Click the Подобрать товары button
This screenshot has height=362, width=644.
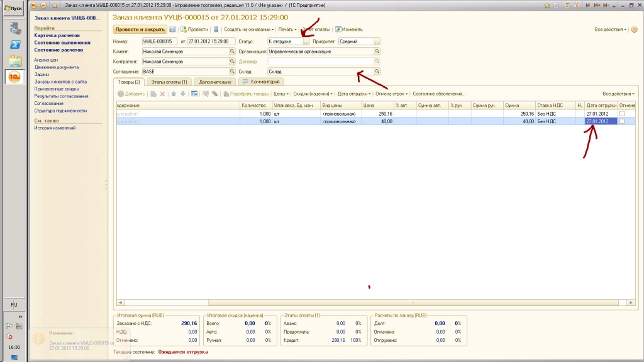(246, 94)
